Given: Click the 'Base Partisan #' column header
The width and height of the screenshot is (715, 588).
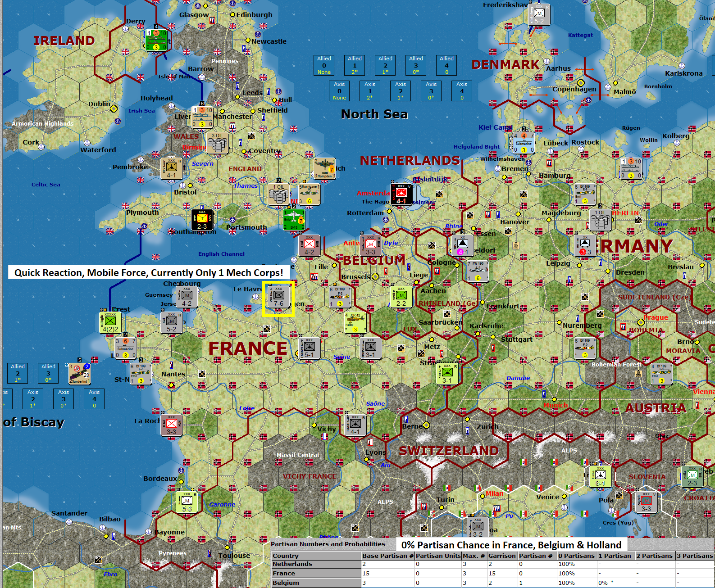Looking at the screenshot, I should tap(388, 556).
